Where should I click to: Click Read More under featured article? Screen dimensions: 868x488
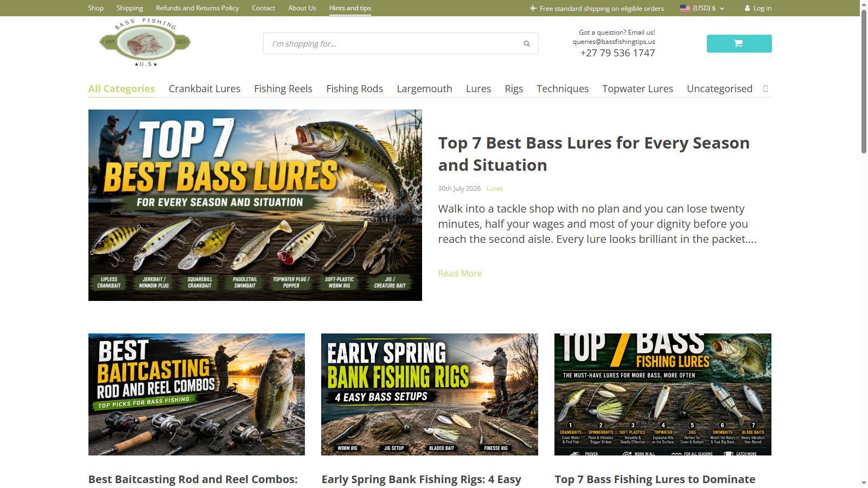460,273
